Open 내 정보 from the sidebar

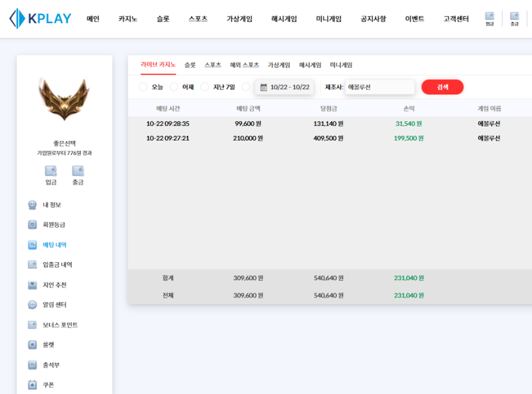click(51, 204)
